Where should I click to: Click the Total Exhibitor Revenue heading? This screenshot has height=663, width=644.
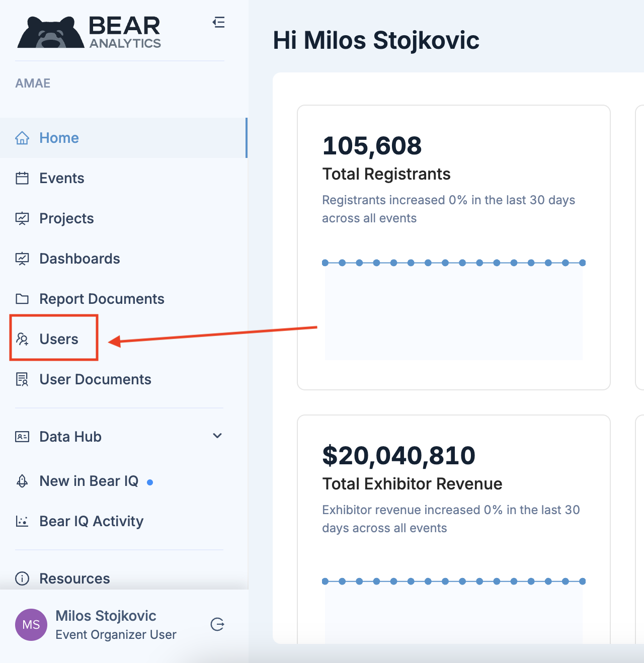pos(412,484)
